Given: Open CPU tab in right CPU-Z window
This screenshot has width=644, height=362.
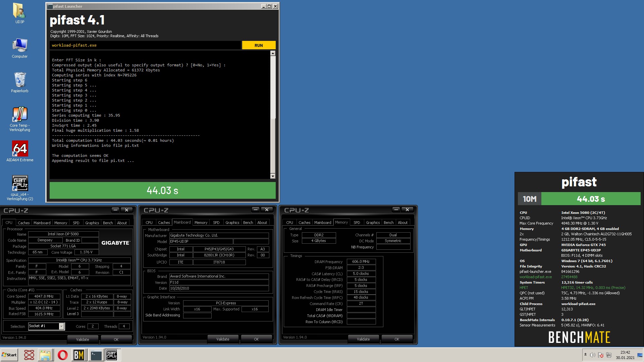Looking at the screenshot, I should [289, 223].
